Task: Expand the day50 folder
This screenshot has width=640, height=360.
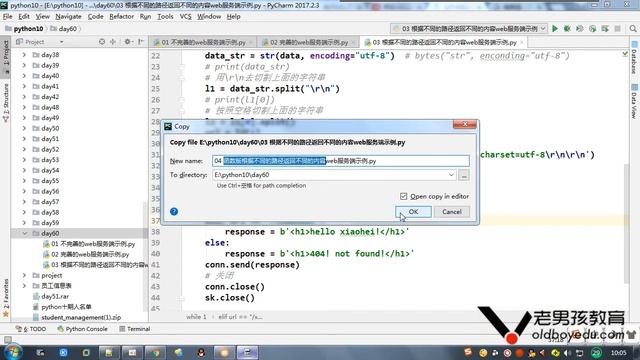Action: click(x=24, y=128)
